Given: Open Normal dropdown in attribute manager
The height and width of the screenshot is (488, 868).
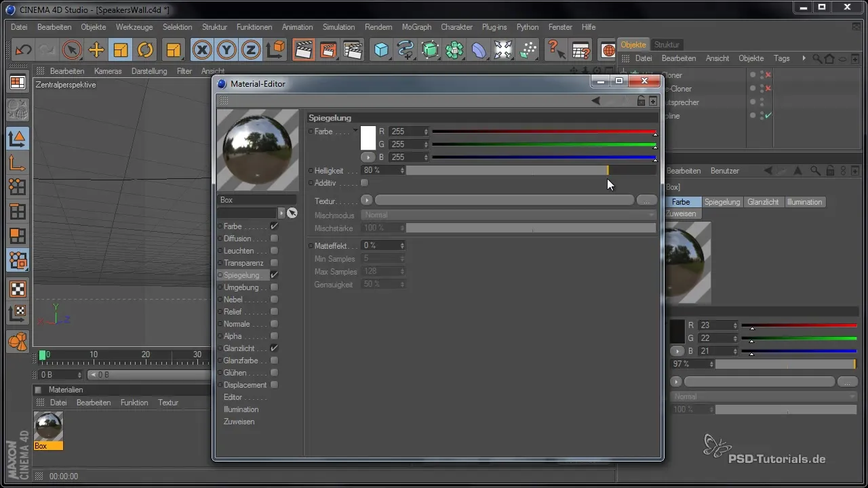Looking at the screenshot, I should 765,396.
